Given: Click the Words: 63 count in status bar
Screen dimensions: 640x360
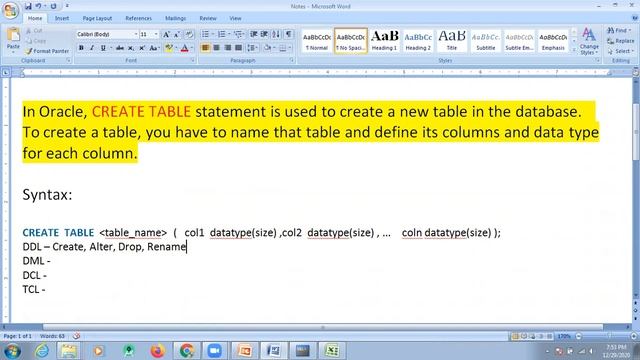Looking at the screenshot, I should tap(52, 336).
